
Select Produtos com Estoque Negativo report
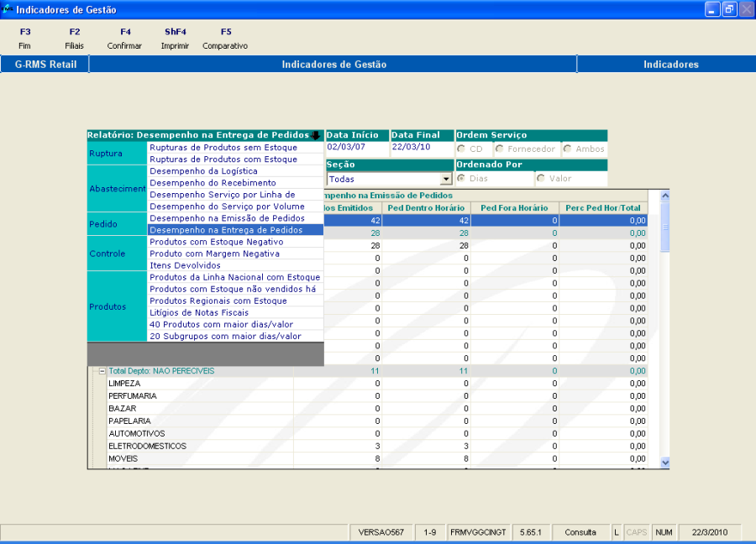click(x=216, y=242)
